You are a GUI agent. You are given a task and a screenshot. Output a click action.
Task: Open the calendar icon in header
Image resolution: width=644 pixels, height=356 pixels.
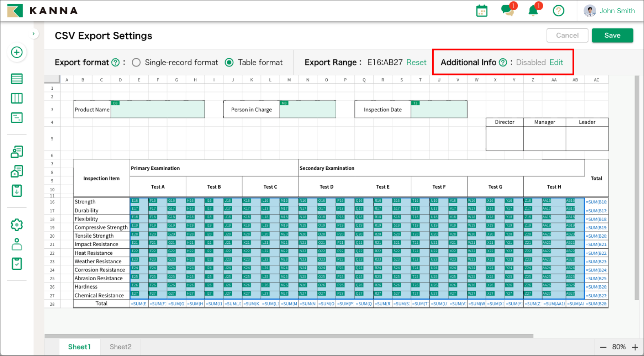pos(482,11)
